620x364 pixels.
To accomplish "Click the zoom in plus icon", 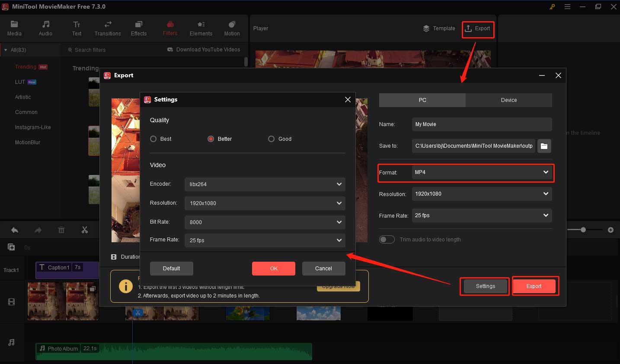I will 610,230.
